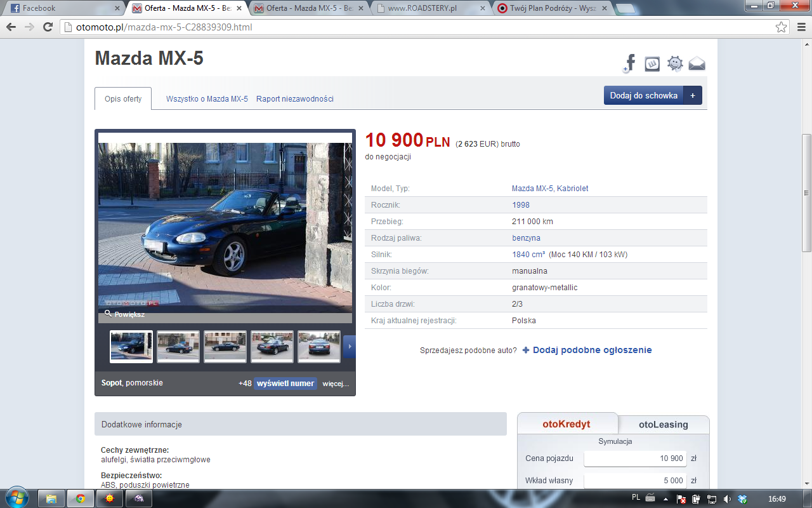Expand the plus beside Dodaj do schowka
The width and height of the screenshot is (812, 508).
pos(693,95)
